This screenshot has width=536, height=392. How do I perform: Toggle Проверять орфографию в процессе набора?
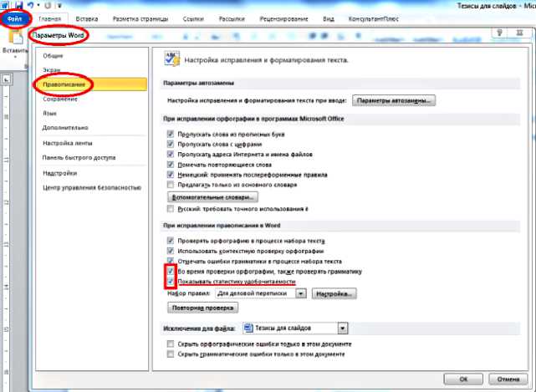171,241
